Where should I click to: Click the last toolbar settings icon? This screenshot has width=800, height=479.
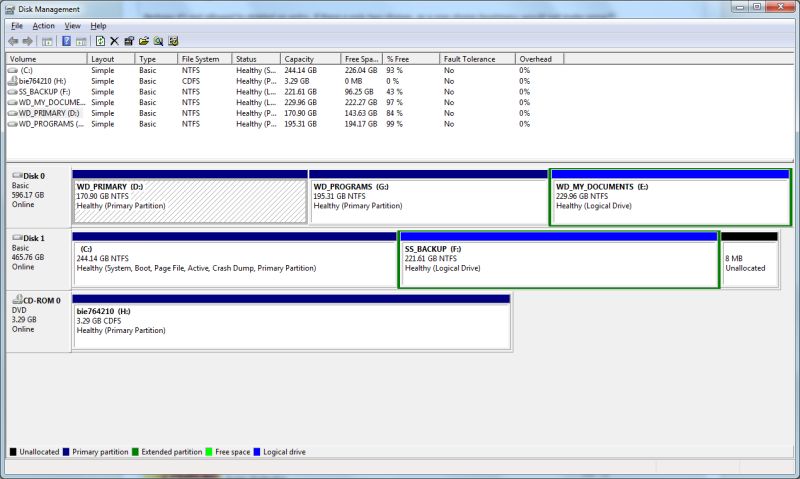coord(173,41)
